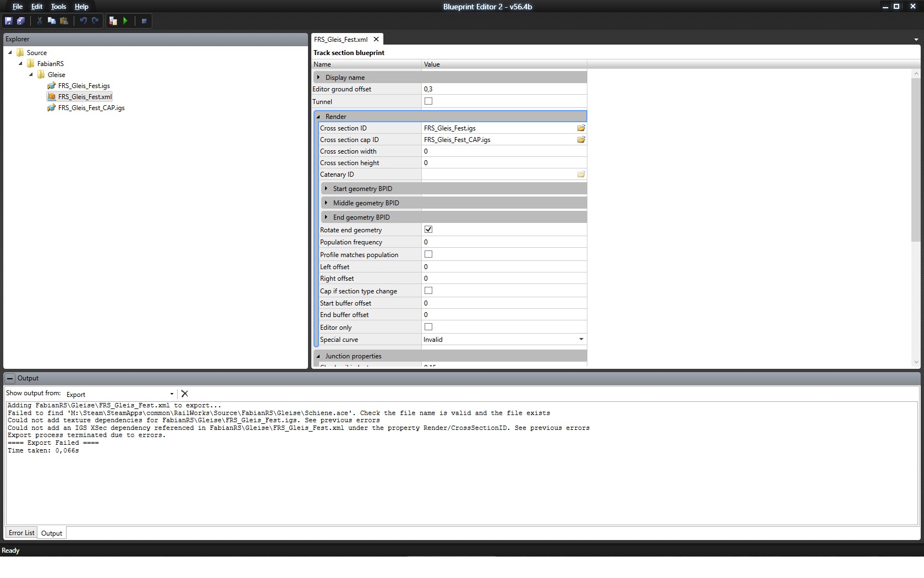
Task: Click the Redo arrow icon
Action: [95, 21]
